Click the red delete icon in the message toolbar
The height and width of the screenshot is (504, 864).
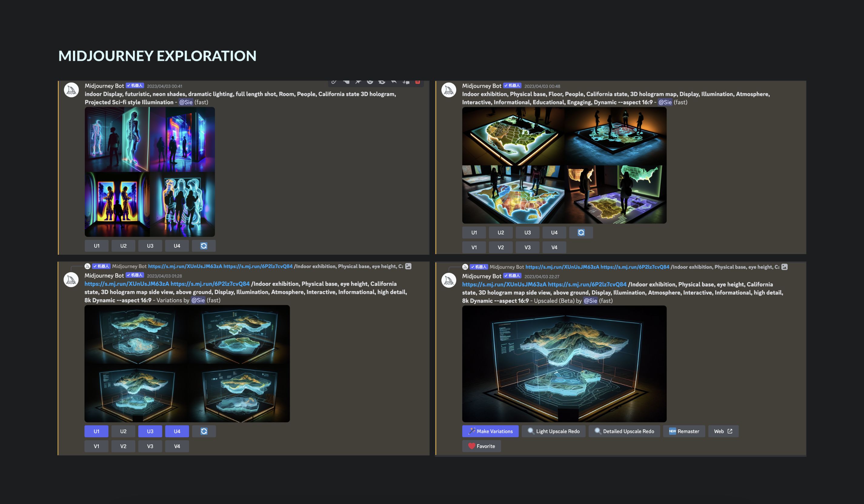(417, 82)
